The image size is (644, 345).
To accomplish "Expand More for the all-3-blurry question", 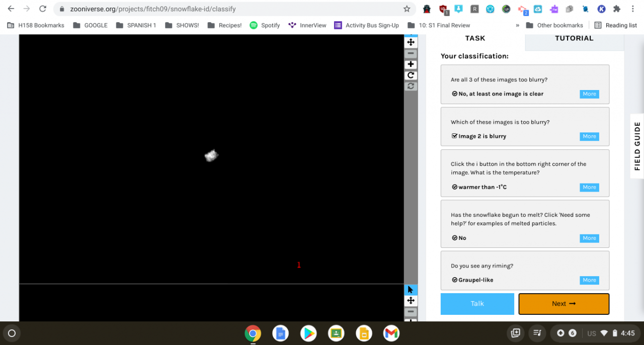I will (x=589, y=94).
